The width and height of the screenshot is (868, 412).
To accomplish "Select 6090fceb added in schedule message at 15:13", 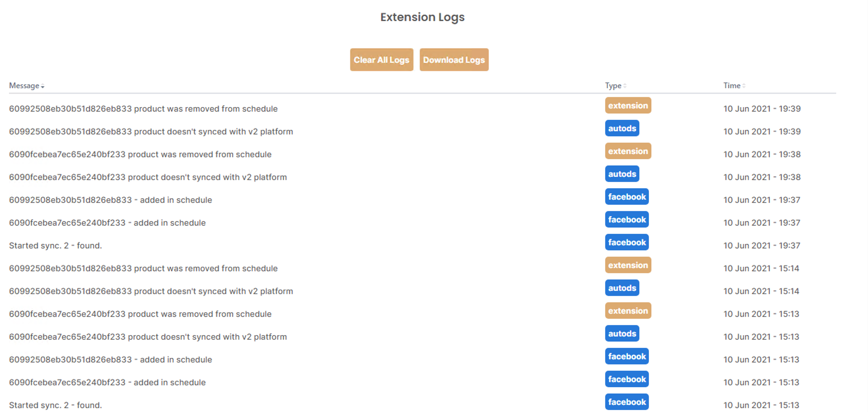I will (107, 382).
